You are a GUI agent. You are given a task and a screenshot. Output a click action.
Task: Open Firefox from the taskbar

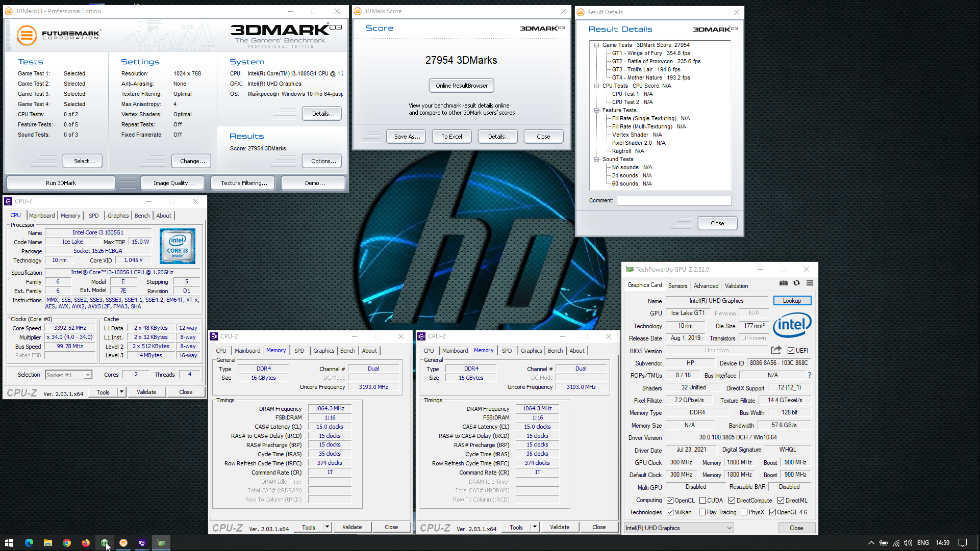pyautogui.click(x=85, y=543)
